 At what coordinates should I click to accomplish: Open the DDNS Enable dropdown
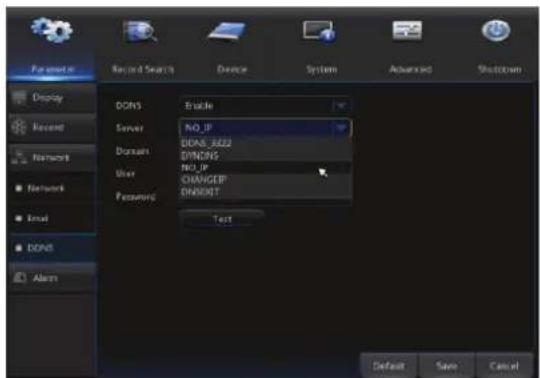265,105
